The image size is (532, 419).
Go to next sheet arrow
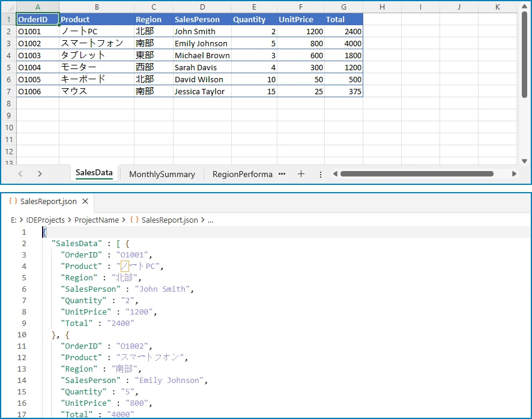pos(40,173)
